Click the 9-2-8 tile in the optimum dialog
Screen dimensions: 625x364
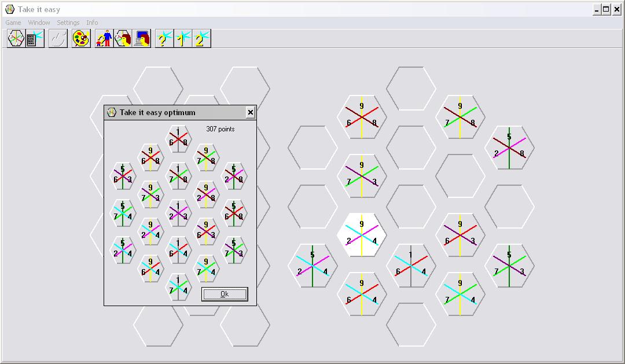[x=206, y=194]
